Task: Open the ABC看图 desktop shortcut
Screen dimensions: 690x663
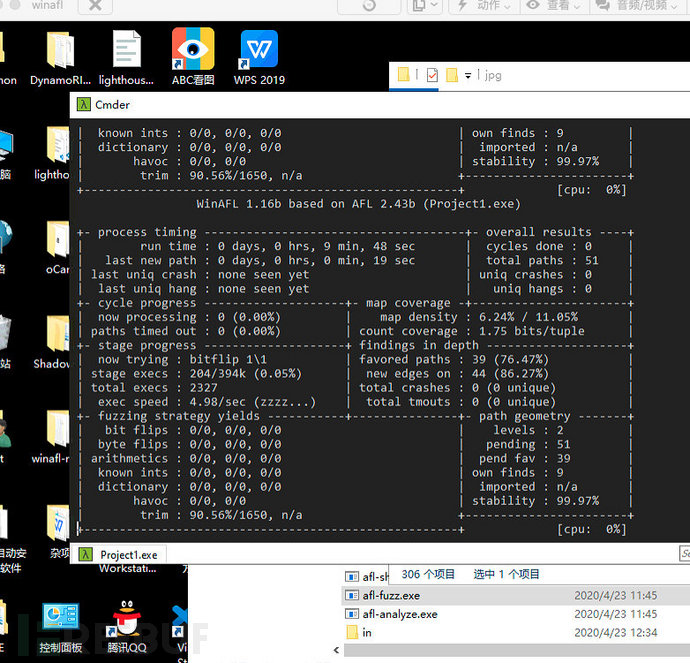Action: coord(192,50)
